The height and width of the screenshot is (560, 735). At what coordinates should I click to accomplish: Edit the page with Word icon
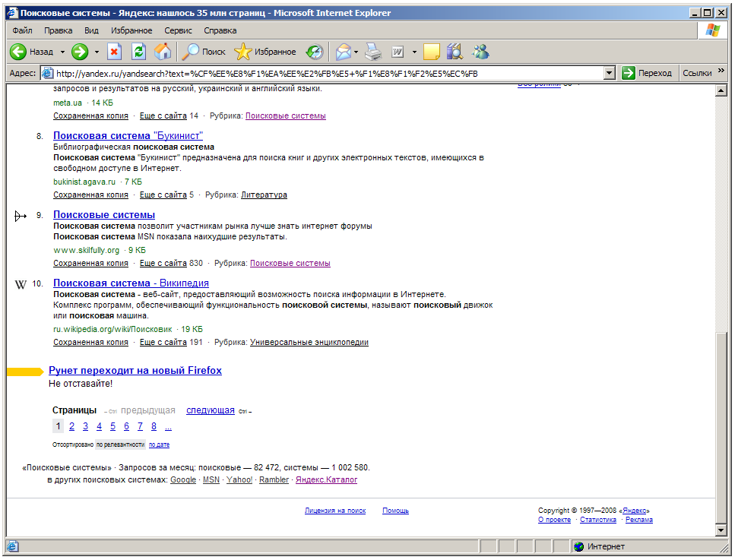click(398, 52)
